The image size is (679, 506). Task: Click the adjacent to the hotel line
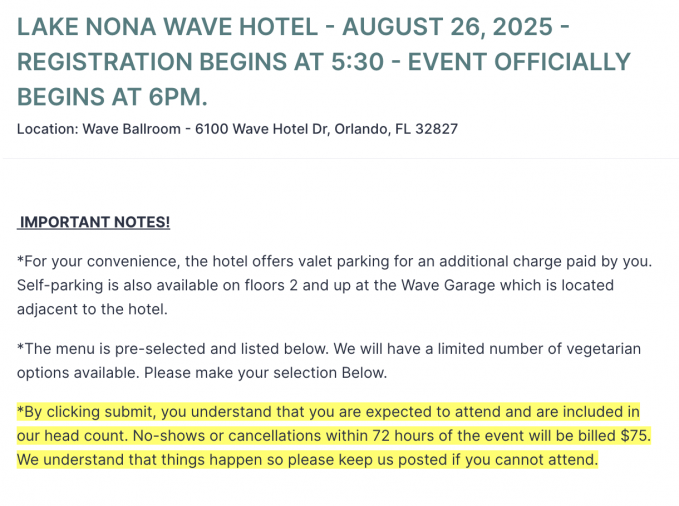[92, 309]
